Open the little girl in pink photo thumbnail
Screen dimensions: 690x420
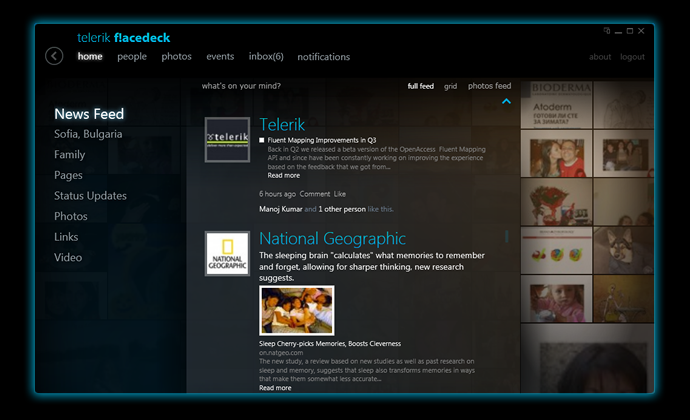[x=556, y=299]
